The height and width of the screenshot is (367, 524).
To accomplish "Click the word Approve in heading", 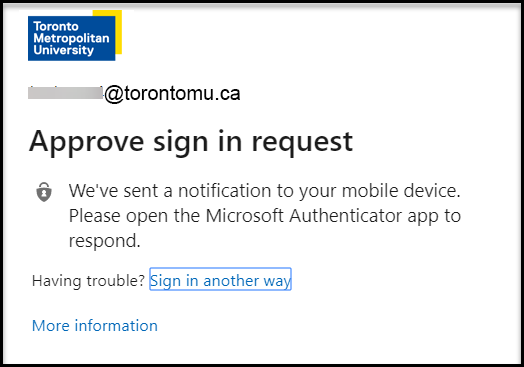I will (x=87, y=142).
